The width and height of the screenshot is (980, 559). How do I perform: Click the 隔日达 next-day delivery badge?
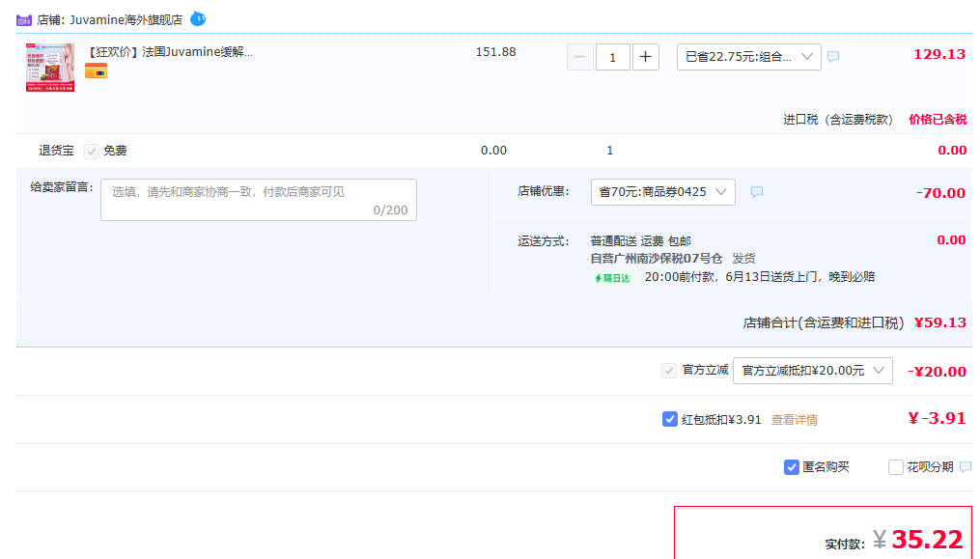612,278
